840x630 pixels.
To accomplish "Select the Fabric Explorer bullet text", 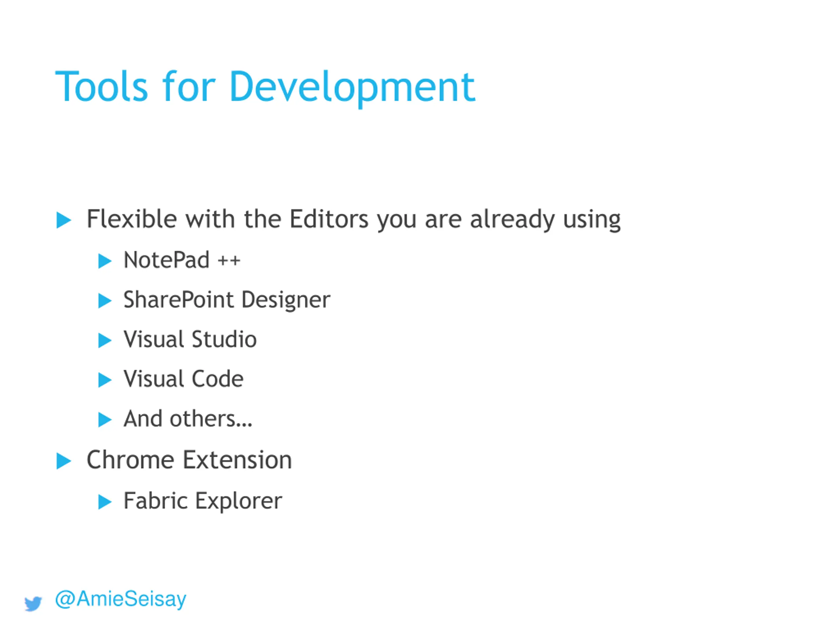I will pyautogui.click(x=203, y=502).
